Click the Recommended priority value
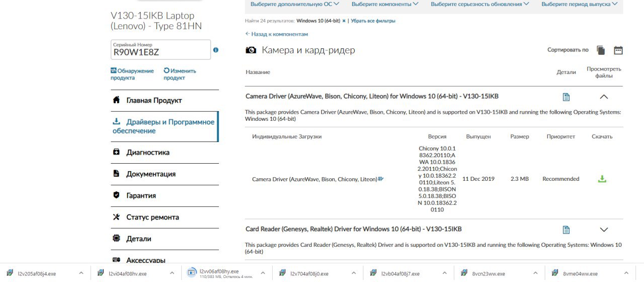The height and width of the screenshot is (282, 644). pos(561,179)
